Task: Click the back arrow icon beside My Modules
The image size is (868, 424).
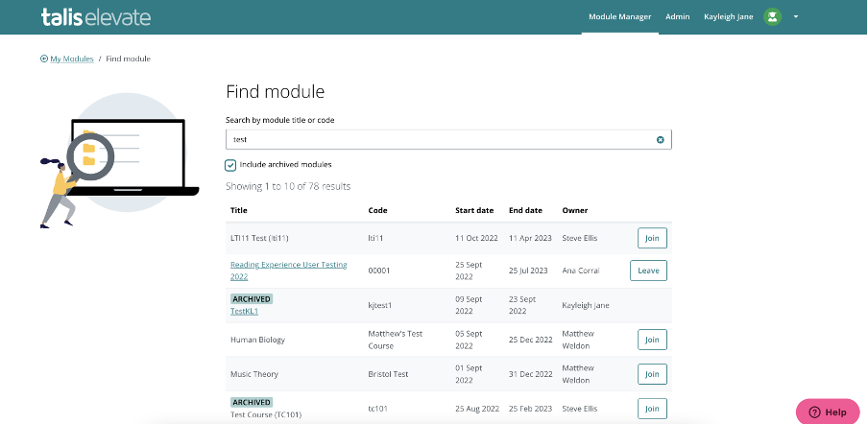Action: (44, 59)
